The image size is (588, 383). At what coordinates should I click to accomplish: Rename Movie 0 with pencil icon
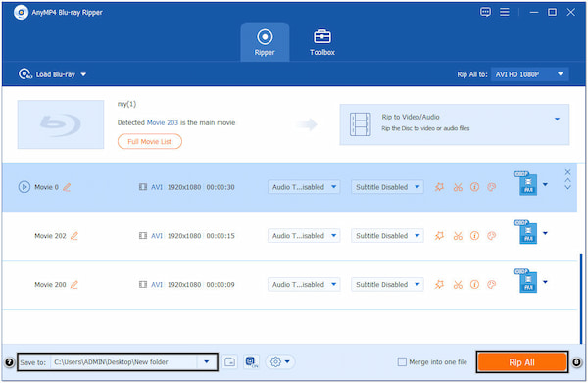[x=67, y=187]
